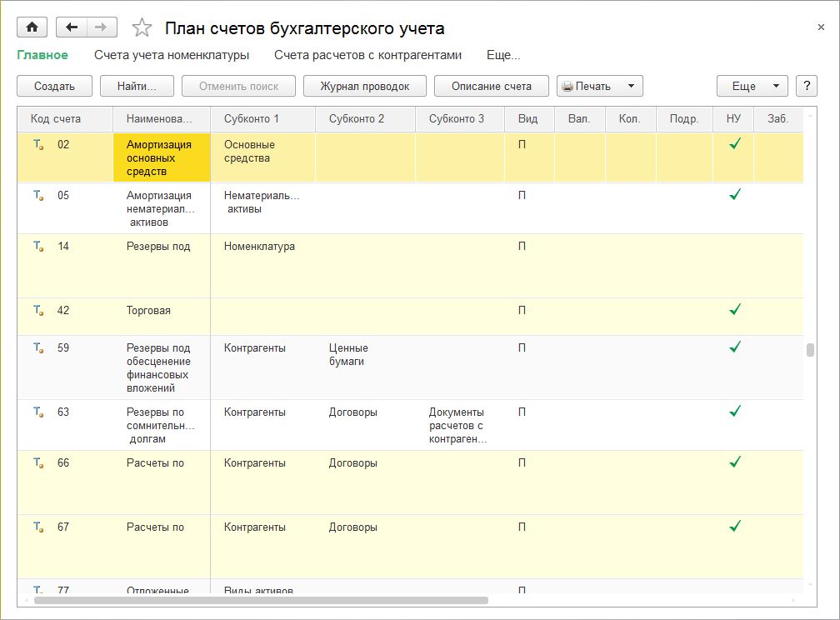Open Счета расчетов с контрагентами tab
840x620 pixels.
[367, 55]
